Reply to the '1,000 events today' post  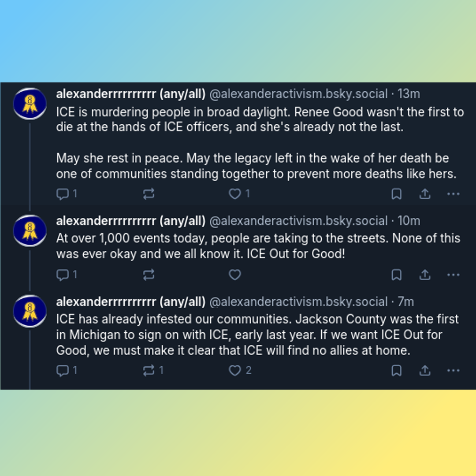pos(63,275)
